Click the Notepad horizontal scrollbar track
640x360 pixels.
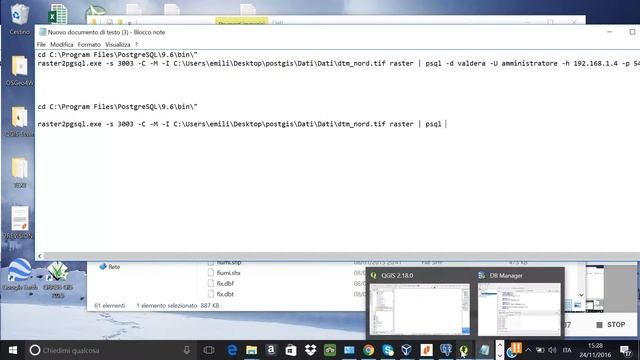[x=341, y=256]
